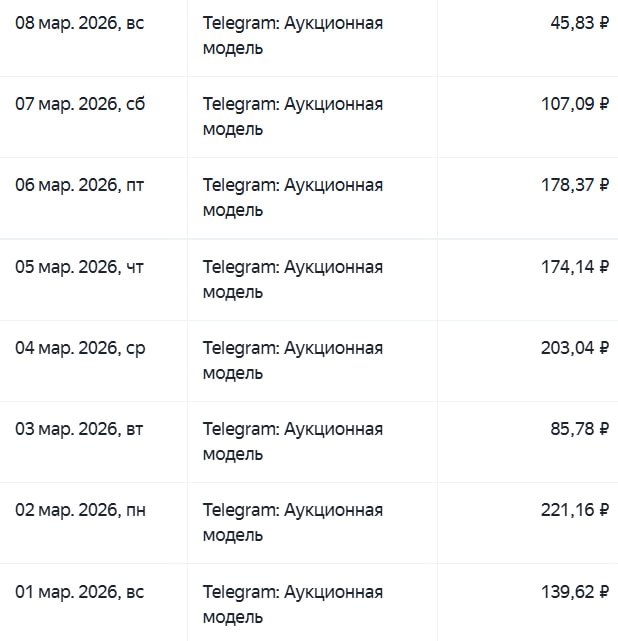Open the Telegram entry for 06 мар.
The height and width of the screenshot is (641, 618).
coord(292,197)
